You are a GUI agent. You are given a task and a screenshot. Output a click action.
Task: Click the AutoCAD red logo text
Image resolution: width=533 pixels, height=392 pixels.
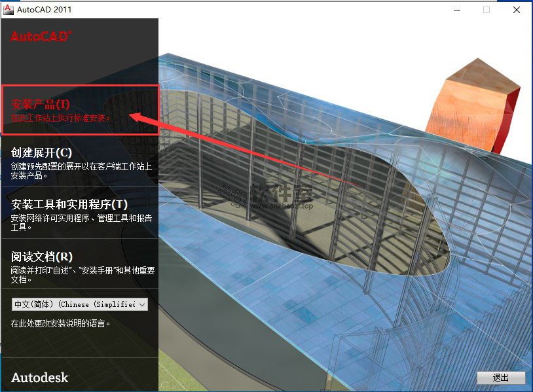tap(41, 37)
